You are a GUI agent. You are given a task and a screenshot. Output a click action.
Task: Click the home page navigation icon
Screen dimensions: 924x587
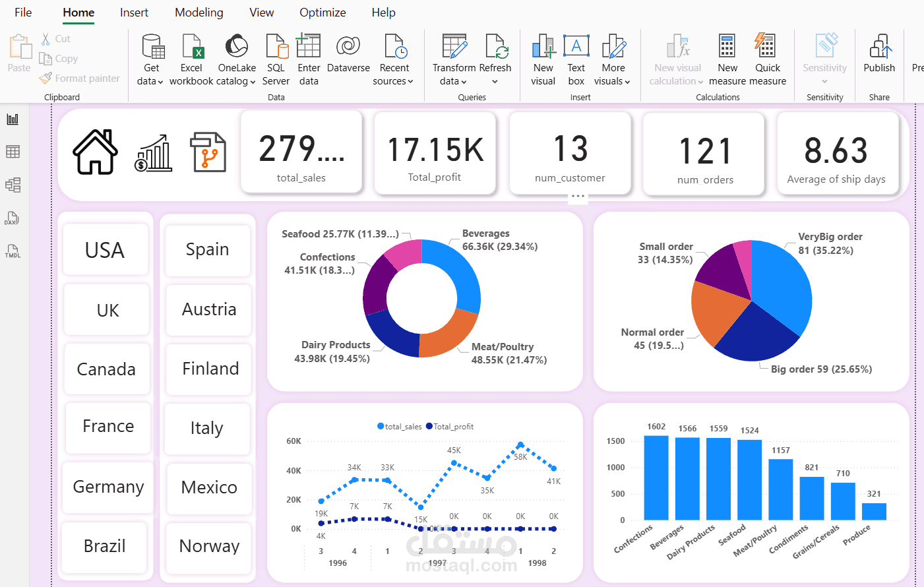pyautogui.click(x=96, y=152)
